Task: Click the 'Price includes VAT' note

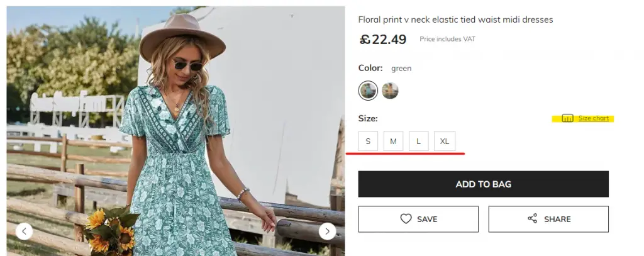Action: coord(447,39)
